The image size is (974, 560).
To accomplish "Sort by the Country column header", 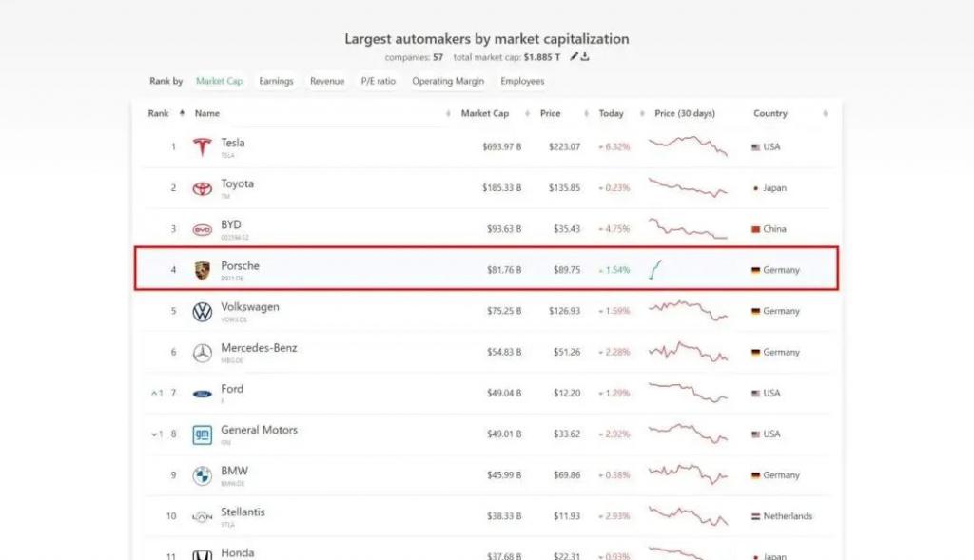I will [770, 113].
